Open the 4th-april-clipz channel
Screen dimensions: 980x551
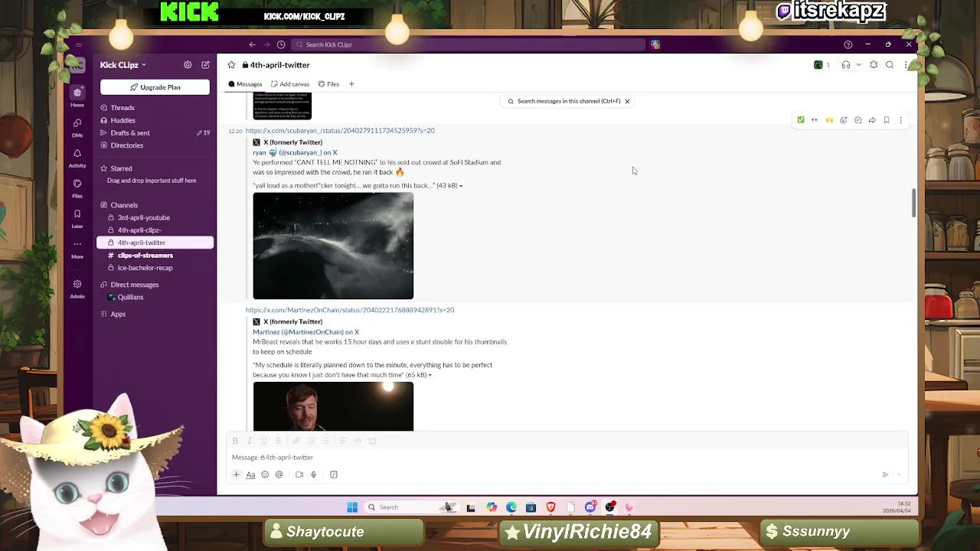(x=139, y=230)
